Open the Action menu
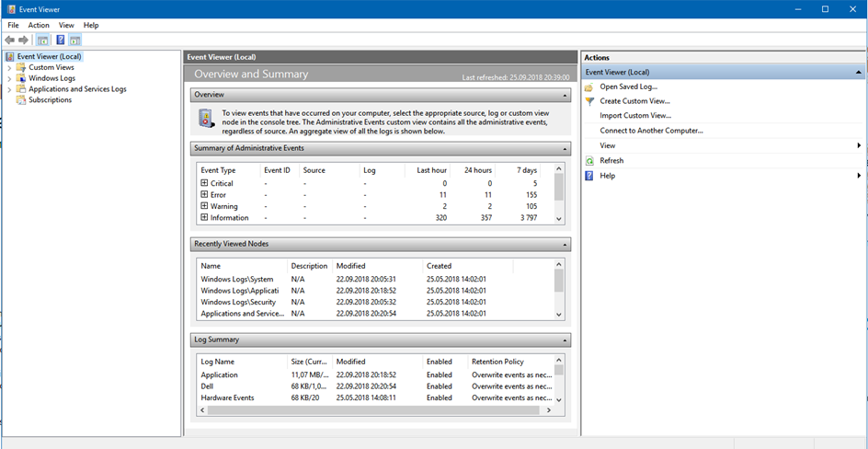Viewport: 868px width, 449px height. [x=39, y=25]
